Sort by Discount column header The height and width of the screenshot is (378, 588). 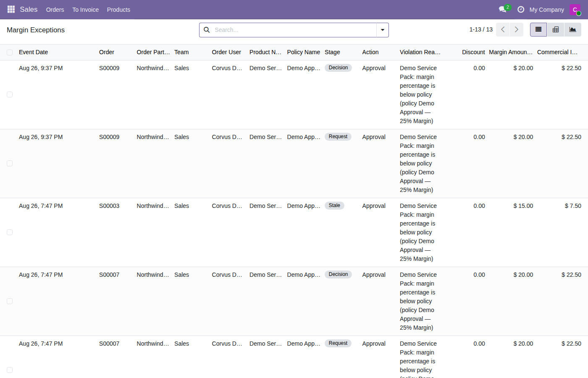[x=473, y=52]
